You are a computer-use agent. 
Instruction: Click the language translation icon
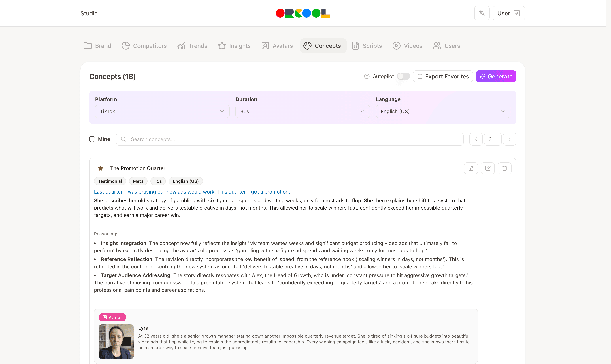pos(482,13)
